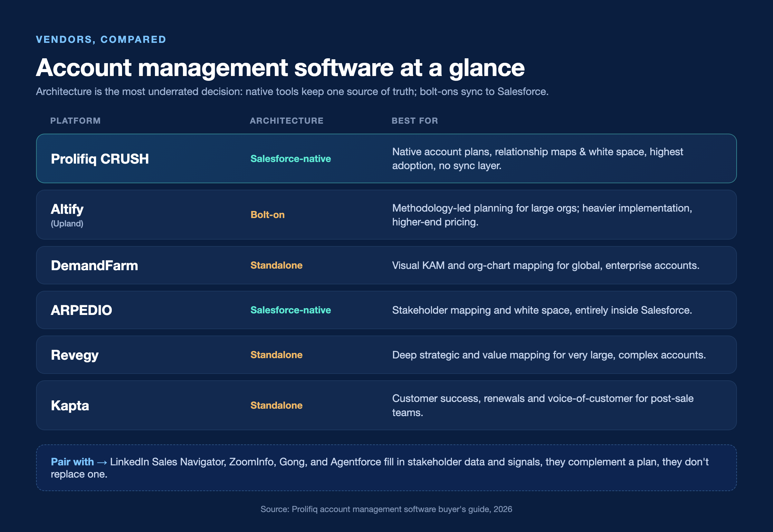Image resolution: width=773 pixels, height=532 pixels.
Task: Click the '(Upland)' label under Altify
Action: point(67,223)
